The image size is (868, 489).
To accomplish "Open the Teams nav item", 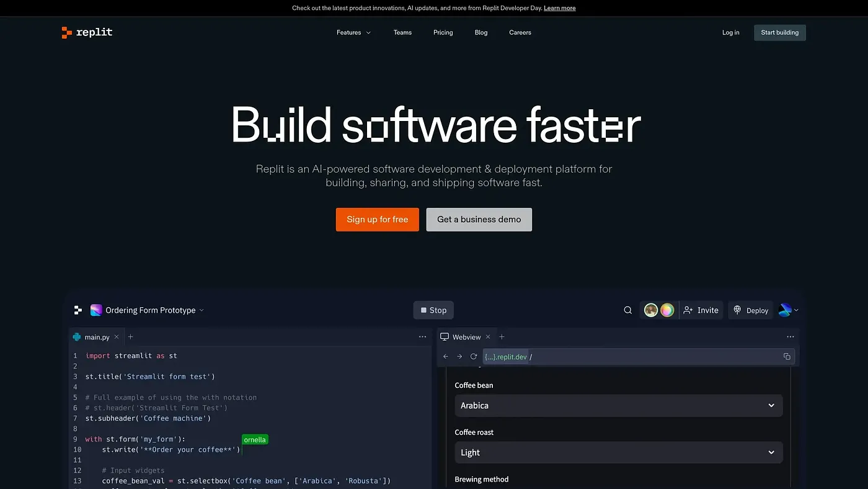I will (402, 32).
